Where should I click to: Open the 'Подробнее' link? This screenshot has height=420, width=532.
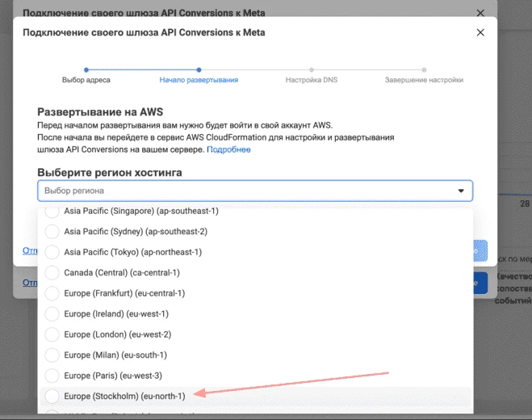coord(228,149)
